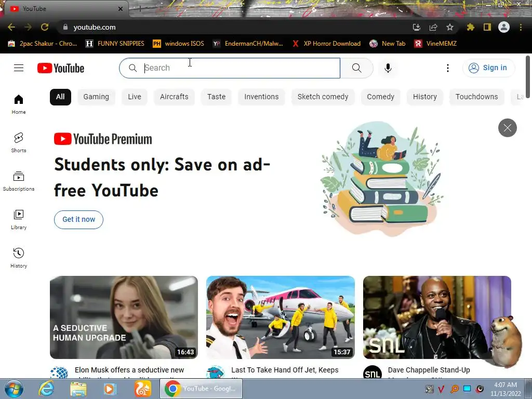Open Chrome profile avatar
Image resolution: width=532 pixels, height=399 pixels.
click(x=504, y=27)
